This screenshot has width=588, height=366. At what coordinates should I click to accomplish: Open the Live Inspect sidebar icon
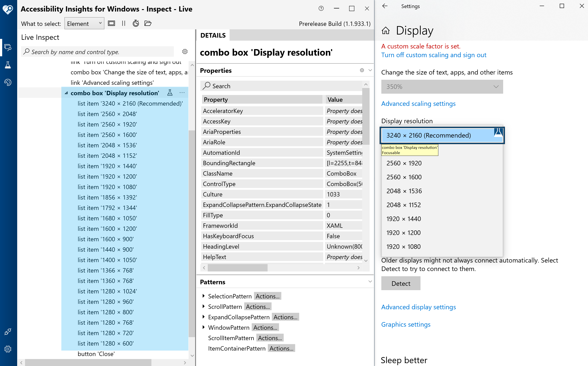8,47
